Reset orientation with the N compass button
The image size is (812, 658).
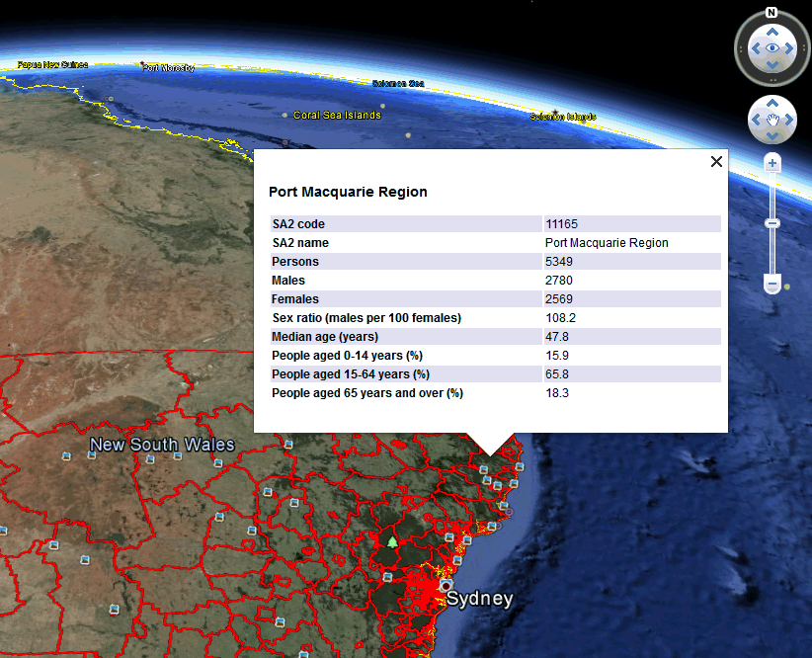[x=771, y=12]
